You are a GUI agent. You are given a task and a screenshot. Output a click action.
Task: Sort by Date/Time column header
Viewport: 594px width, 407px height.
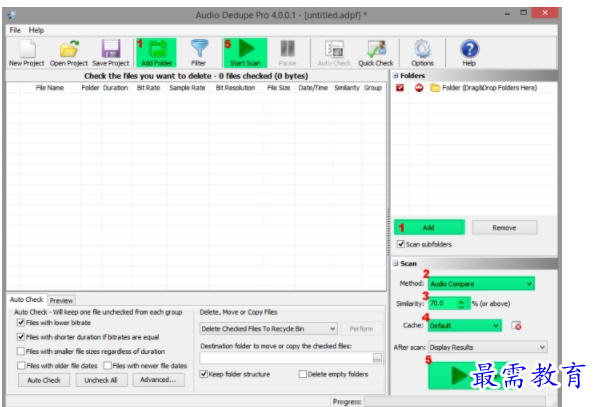tap(313, 88)
